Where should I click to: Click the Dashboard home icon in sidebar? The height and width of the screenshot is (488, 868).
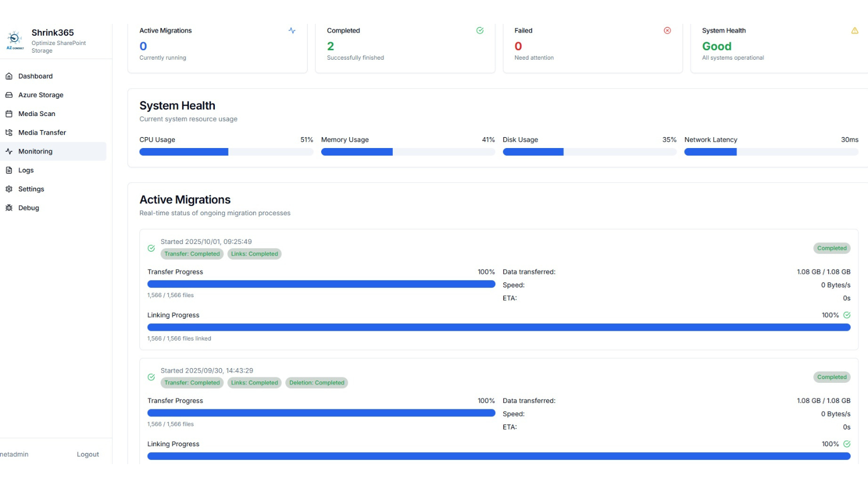[9, 76]
